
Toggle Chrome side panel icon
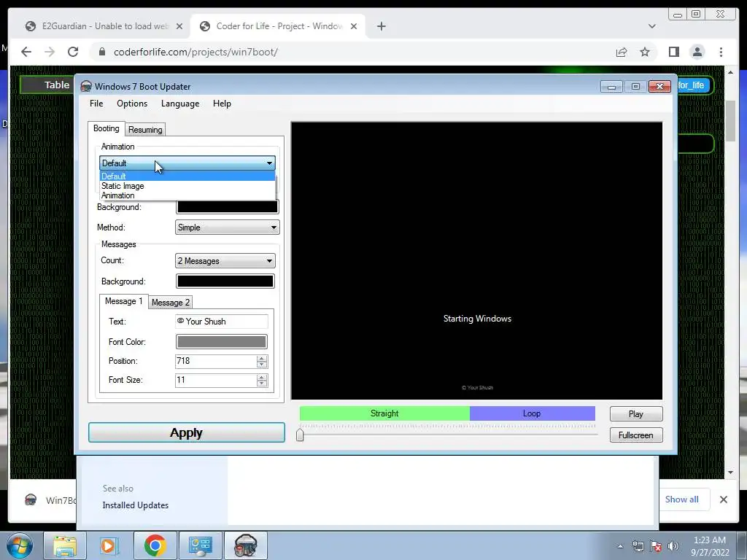click(673, 52)
